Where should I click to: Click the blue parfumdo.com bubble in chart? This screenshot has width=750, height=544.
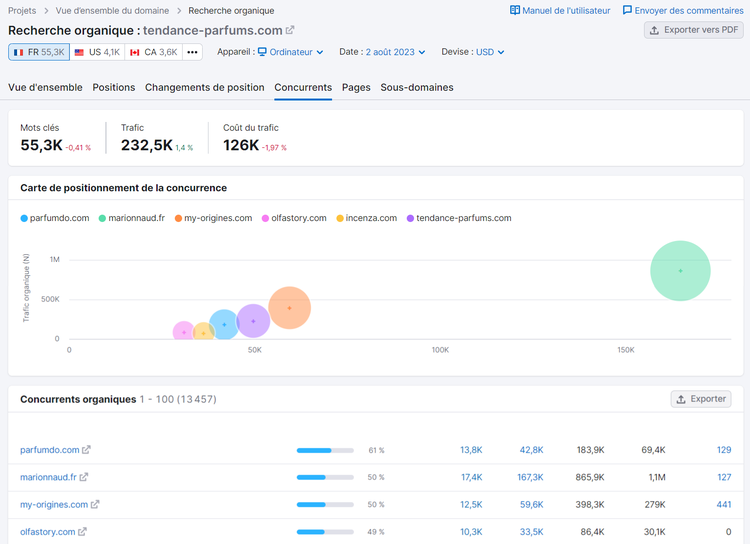224,324
